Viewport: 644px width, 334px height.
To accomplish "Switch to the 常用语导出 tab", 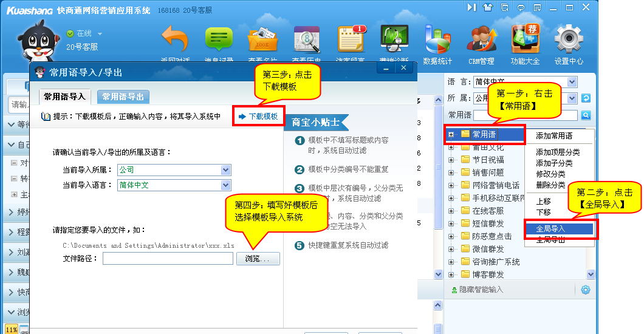I will 123,97.
